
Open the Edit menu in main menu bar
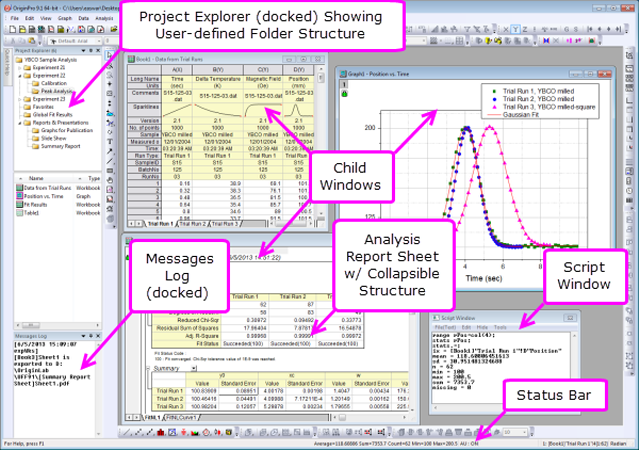point(30,18)
